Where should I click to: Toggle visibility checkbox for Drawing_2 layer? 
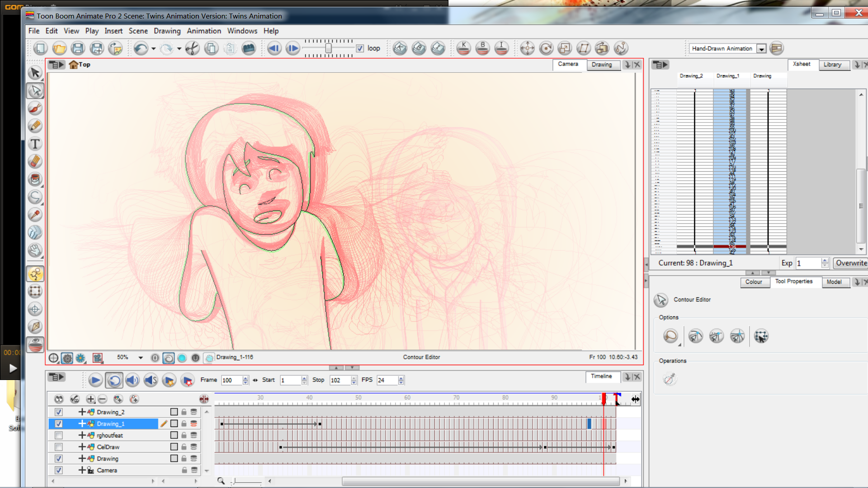(59, 412)
